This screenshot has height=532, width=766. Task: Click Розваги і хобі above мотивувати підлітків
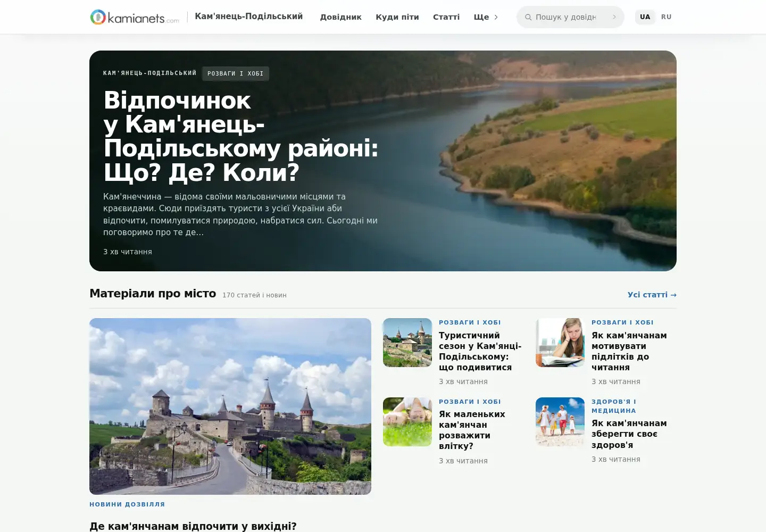[622, 322]
